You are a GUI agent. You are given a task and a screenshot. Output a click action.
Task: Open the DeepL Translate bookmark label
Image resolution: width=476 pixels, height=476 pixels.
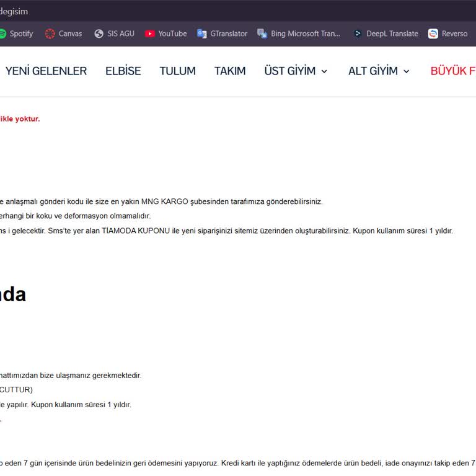point(392,33)
